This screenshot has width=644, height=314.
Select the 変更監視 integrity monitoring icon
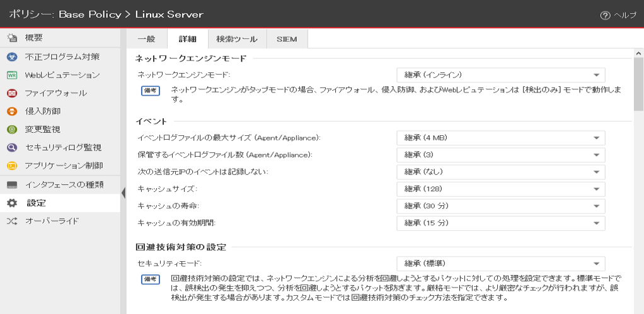(x=11, y=130)
